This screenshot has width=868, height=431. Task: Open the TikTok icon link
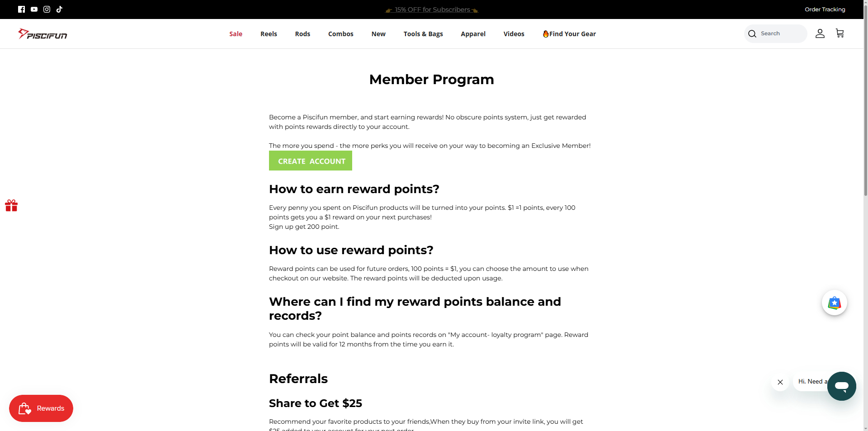coord(59,9)
